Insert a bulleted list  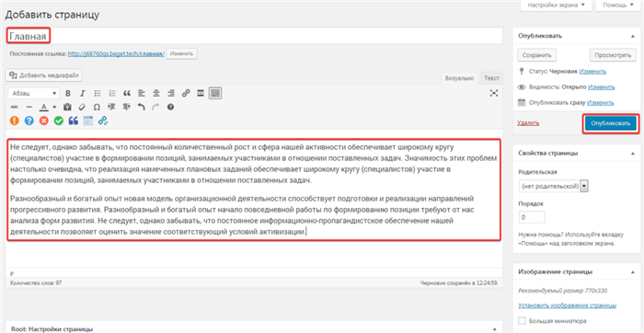point(98,93)
